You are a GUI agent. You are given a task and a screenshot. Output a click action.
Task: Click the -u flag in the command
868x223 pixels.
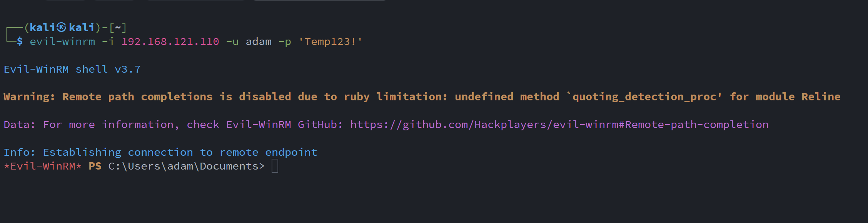232,42
